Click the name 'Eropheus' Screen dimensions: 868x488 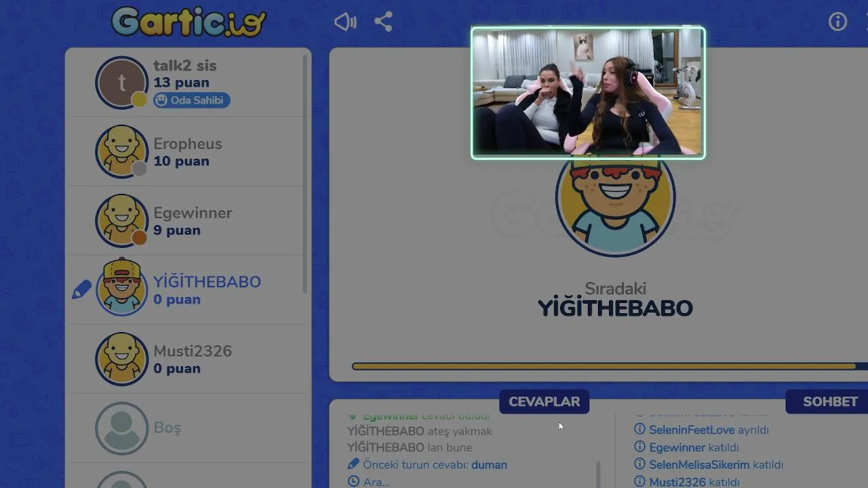point(187,144)
